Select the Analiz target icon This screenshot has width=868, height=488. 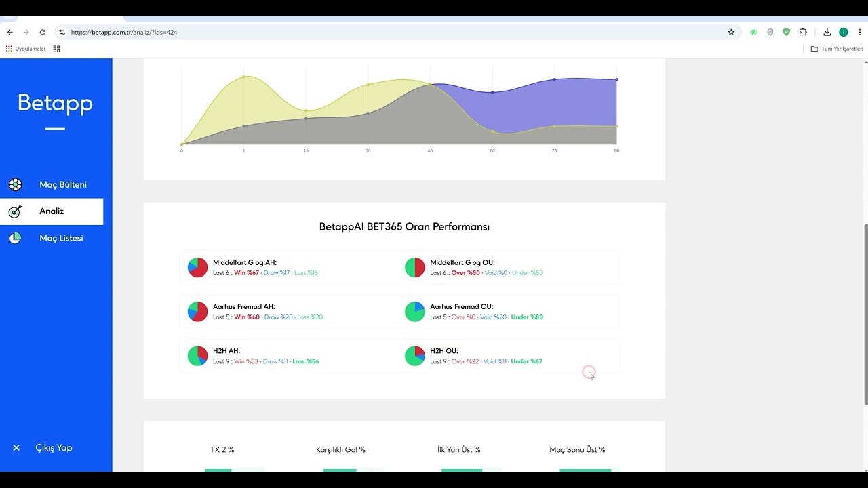tap(16, 211)
